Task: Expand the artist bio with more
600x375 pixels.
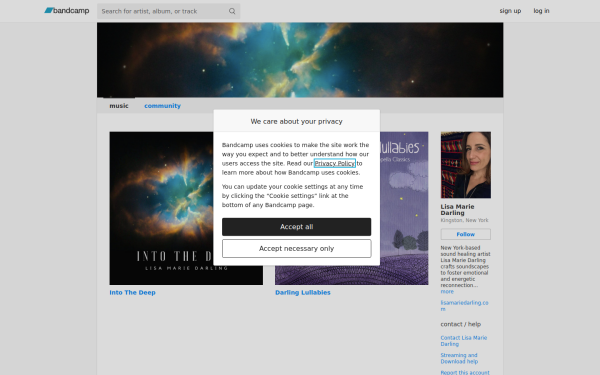Action: pos(447,292)
